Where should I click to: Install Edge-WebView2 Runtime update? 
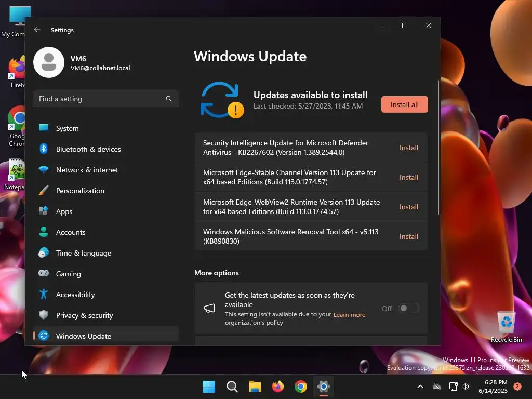(408, 207)
